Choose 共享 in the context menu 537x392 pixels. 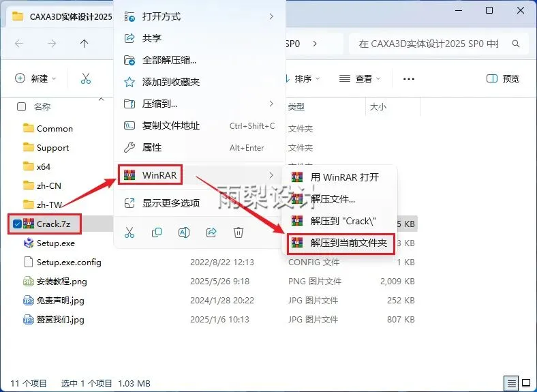tap(200, 38)
